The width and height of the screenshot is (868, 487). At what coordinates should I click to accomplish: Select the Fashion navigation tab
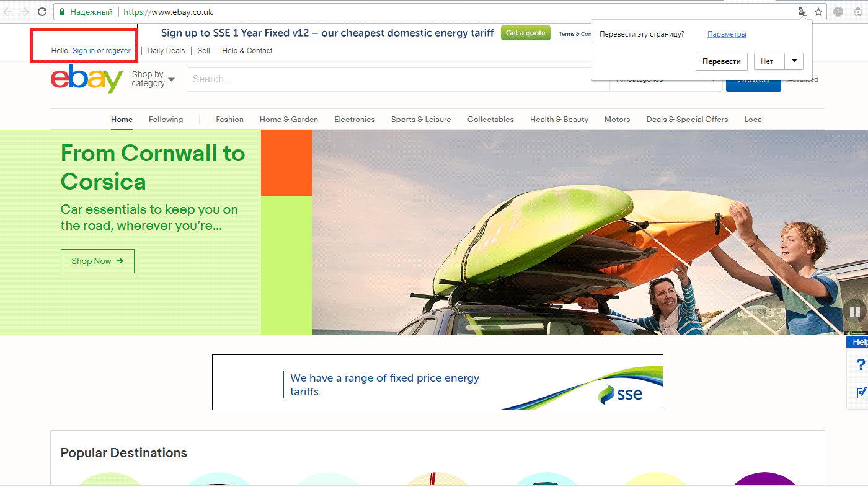point(229,120)
